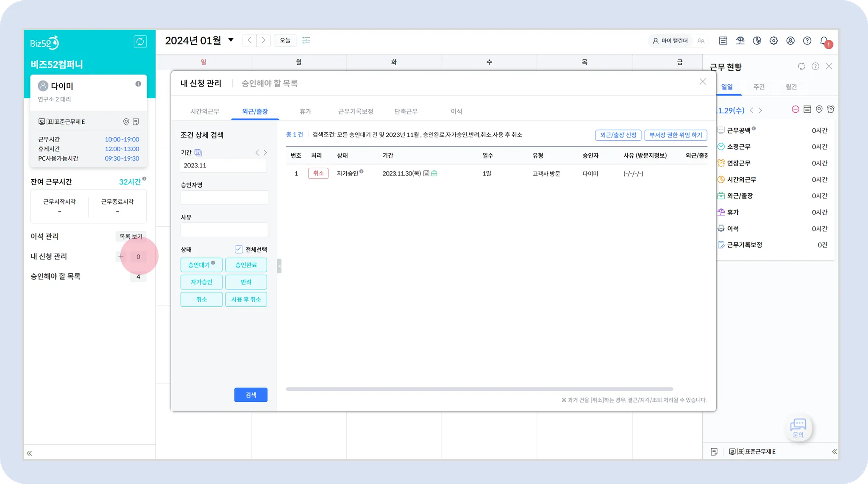This screenshot has width=868, height=484.
Task: Click the horizontal scrollbar under the table
Action: click(x=479, y=389)
